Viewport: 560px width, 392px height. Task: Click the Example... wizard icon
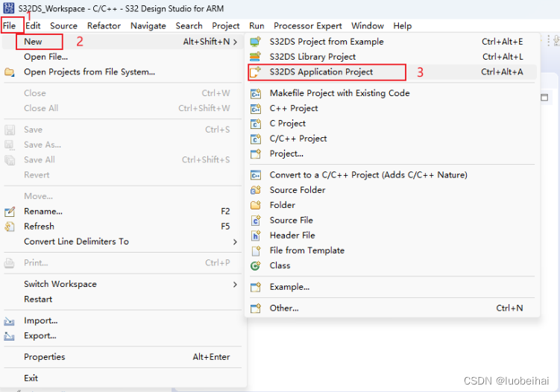(x=256, y=287)
